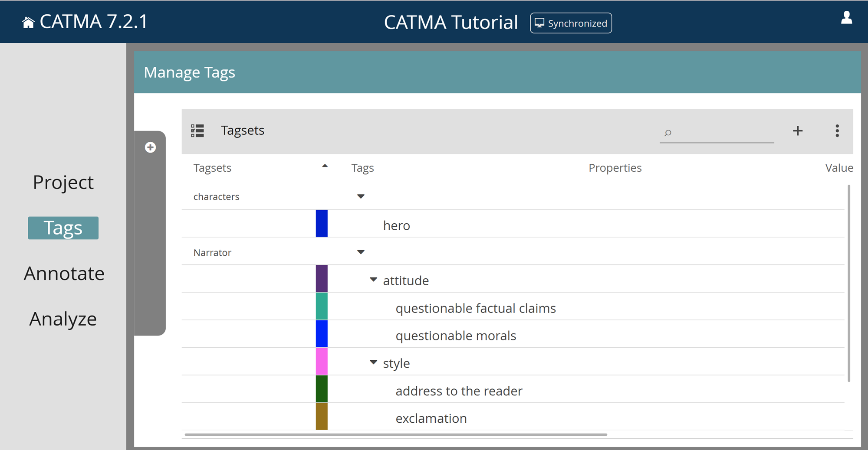This screenshot has height=450, width=868.
Task: Open the user account icon
Action: pos(846,18)
